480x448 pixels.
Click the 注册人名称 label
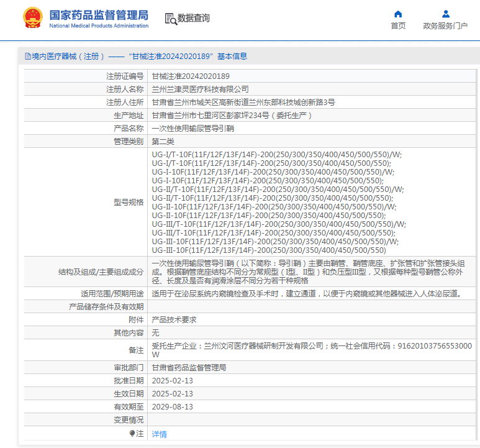pyautogui.click(x=125, y=89)
